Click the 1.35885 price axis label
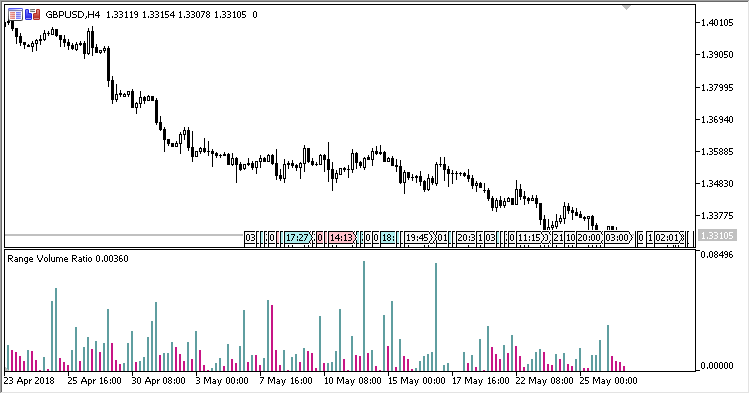 tap(717, 152)
